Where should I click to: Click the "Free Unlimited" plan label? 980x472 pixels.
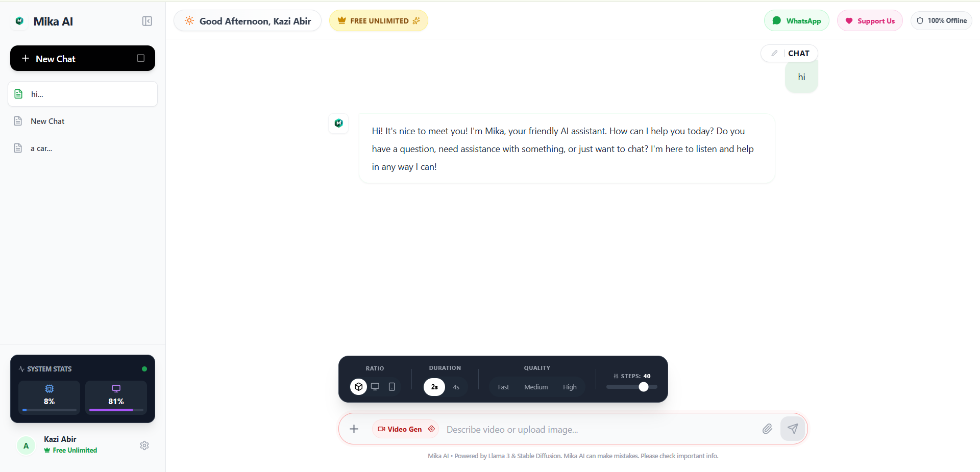(70, 450)
